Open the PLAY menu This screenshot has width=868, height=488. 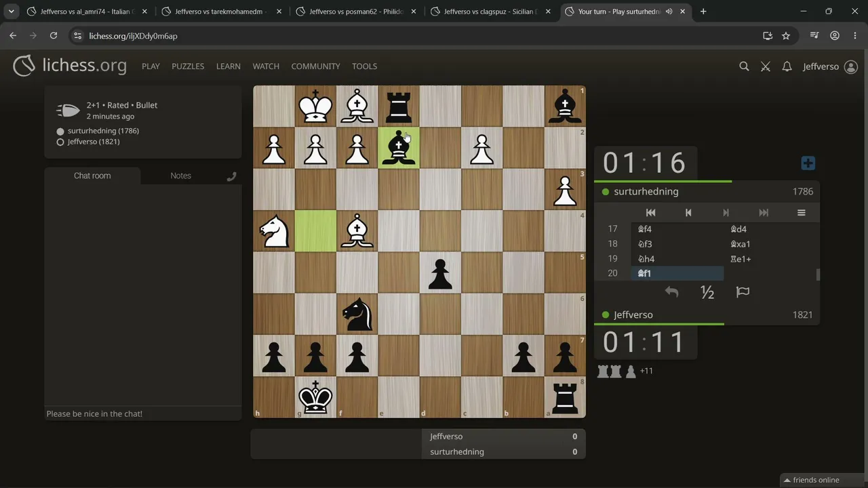pyautogui.click(x=151, y=66)
